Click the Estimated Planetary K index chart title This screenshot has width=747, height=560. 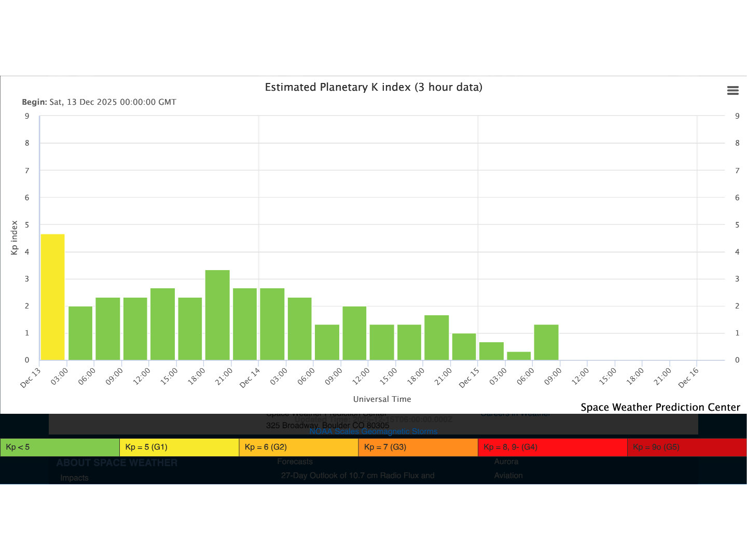tap(374, 87)
